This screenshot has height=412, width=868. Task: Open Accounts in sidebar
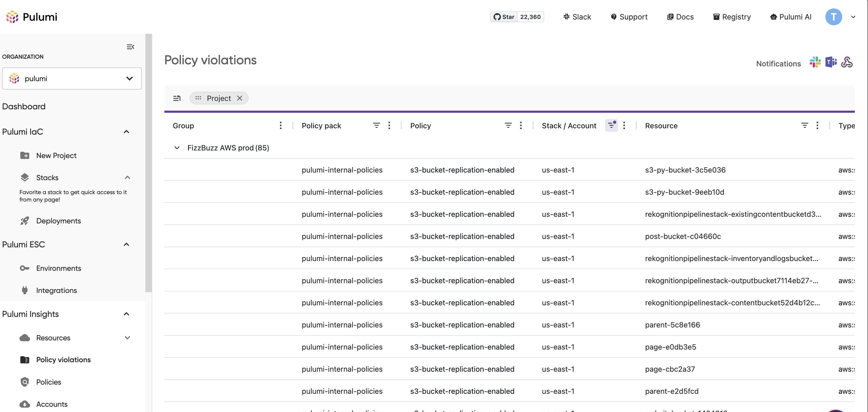[x=52, y=404]
